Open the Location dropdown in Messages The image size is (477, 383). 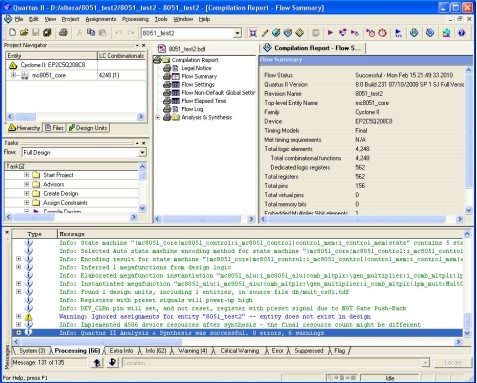click(x=425, y=363)
